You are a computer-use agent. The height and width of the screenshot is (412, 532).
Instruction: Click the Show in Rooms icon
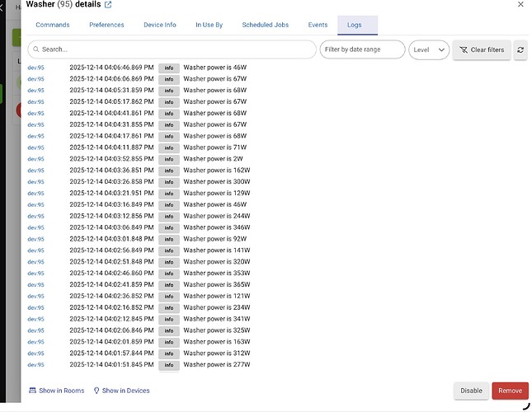[32, 391]
